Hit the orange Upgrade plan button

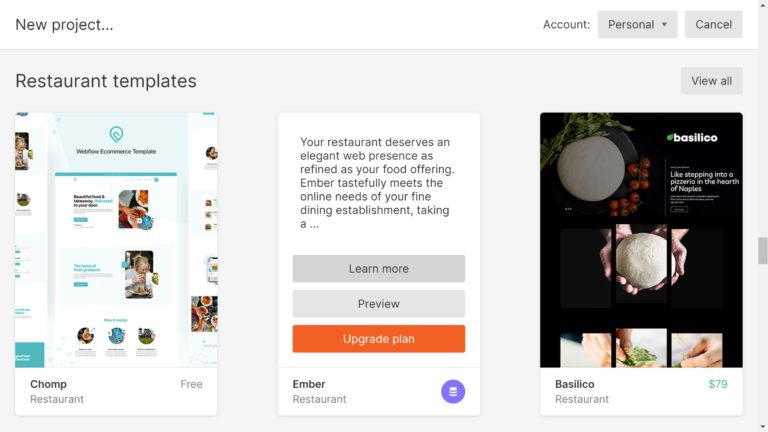point(378,339)
